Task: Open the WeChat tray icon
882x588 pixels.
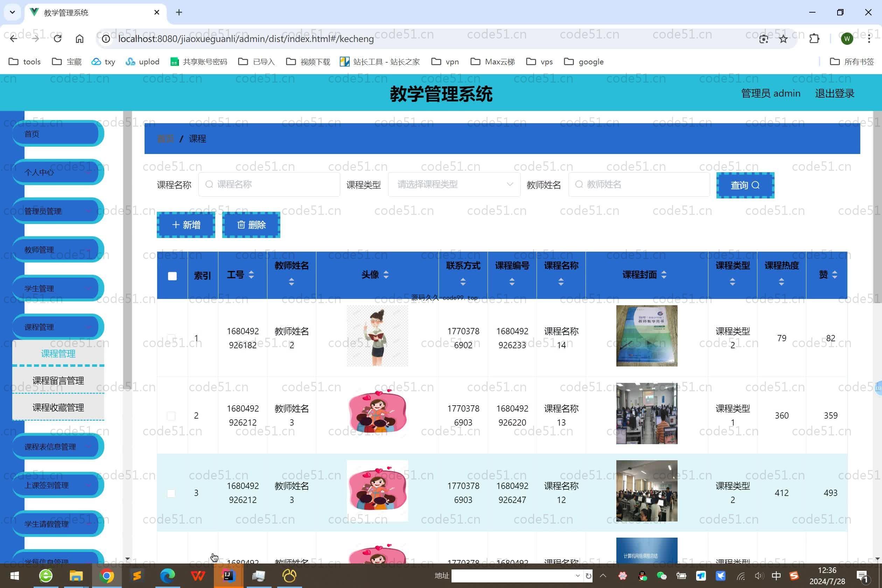Action: 661,576
